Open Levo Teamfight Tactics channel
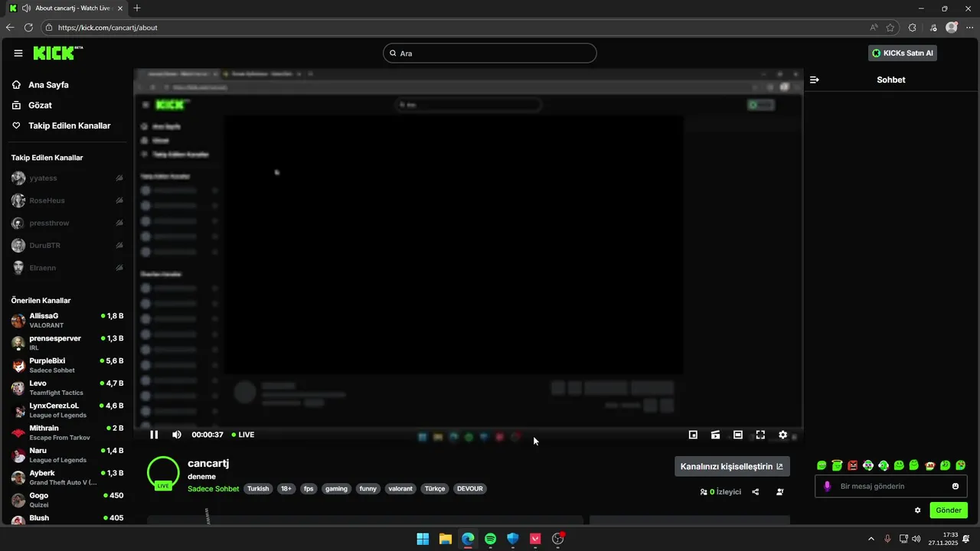 67,388
